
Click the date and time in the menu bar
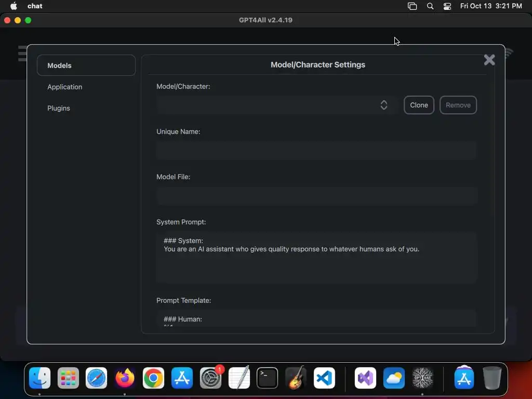(x=491, y=6)
